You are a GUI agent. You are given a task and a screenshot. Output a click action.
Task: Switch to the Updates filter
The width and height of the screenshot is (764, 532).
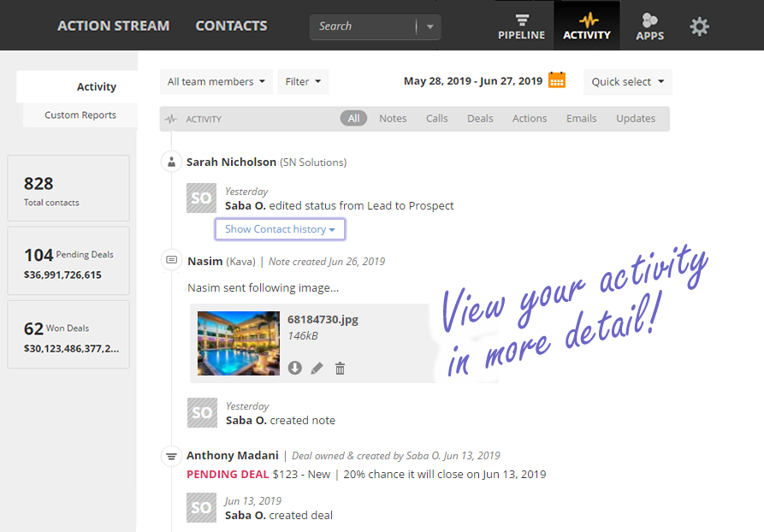tap(636, 118)
